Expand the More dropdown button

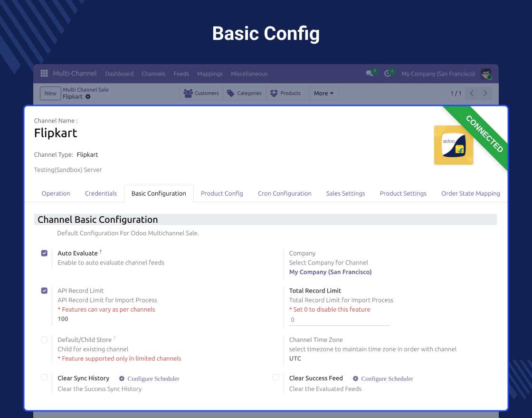(x=323, y=93)
